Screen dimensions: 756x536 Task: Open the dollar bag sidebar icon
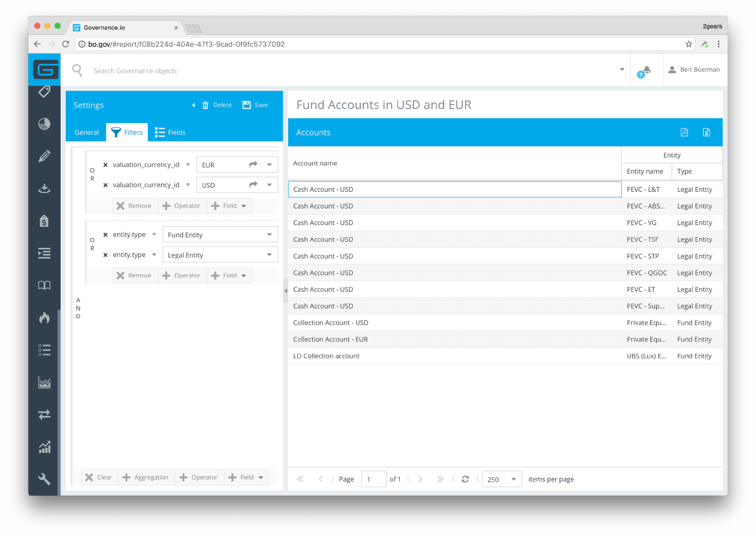click(x=44, y=221)
